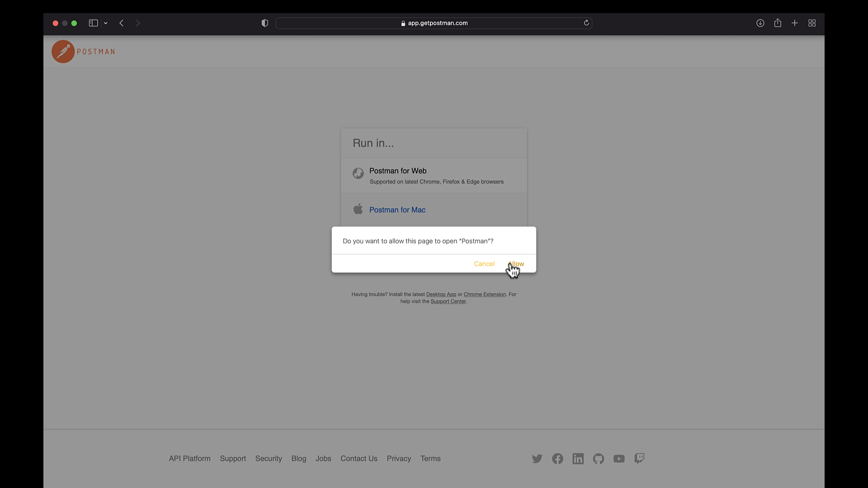Open the Twitter social icon
Image resolution: width=868 pixels, height=488 pixels.
(537, 458)
